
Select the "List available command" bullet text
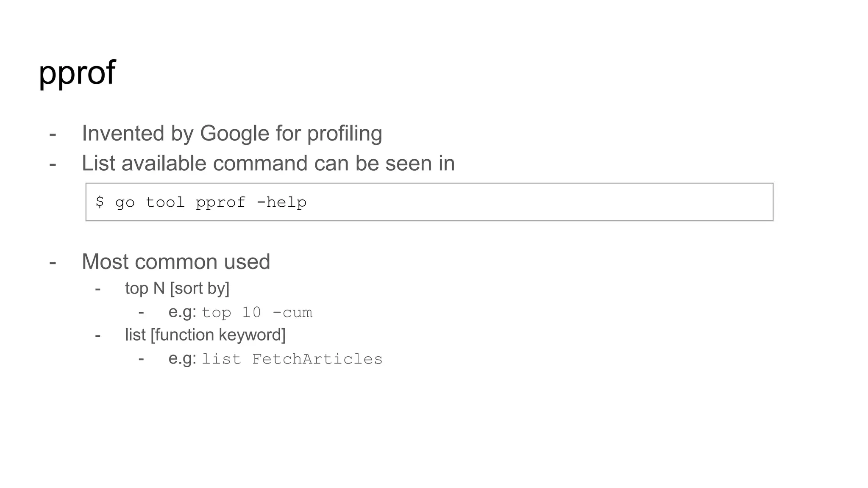268,164
